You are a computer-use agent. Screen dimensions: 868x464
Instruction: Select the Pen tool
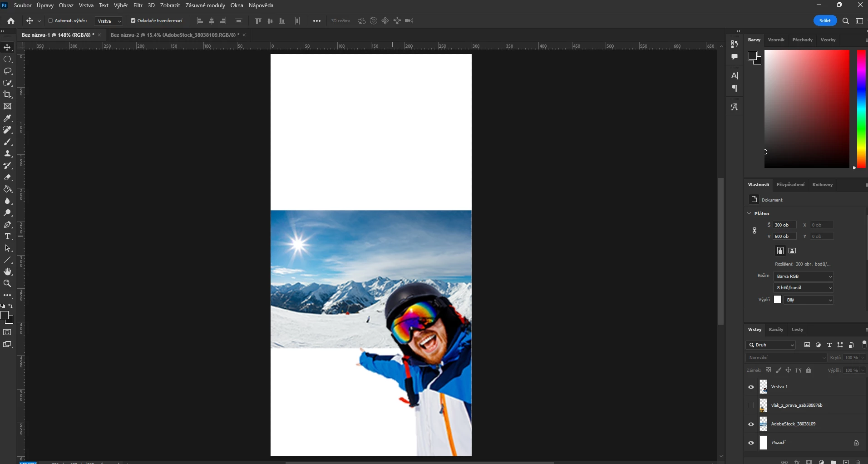pos(8,224)
